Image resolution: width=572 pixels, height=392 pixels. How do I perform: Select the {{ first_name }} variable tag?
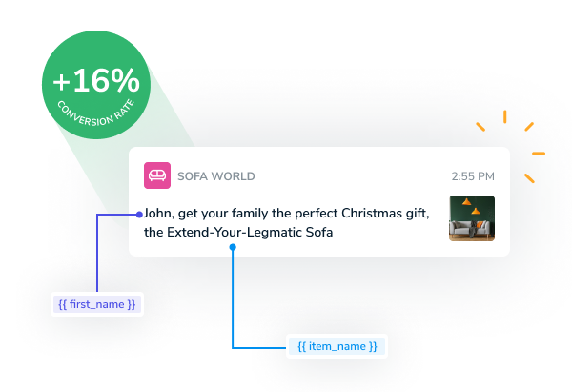click(x=97, y=304)
